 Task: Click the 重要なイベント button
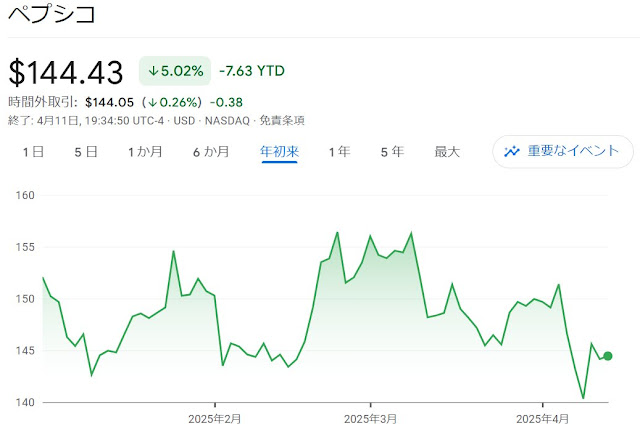(563, 151)
